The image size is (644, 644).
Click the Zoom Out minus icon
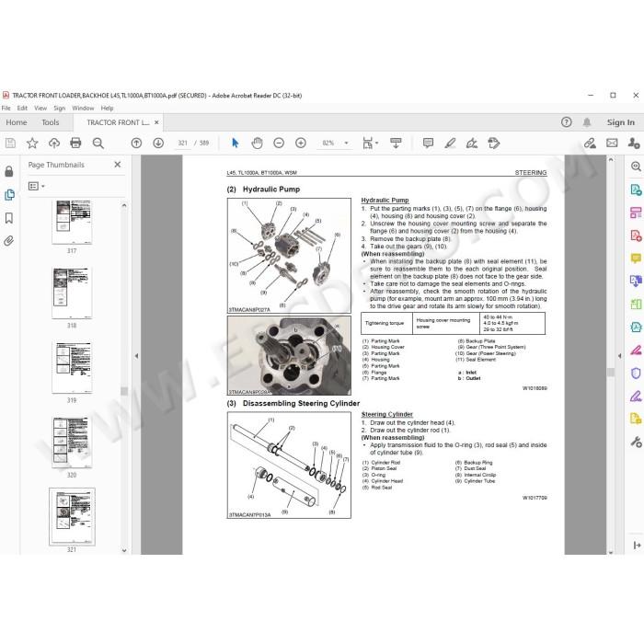pyautogui.click(x=279, y=143)
